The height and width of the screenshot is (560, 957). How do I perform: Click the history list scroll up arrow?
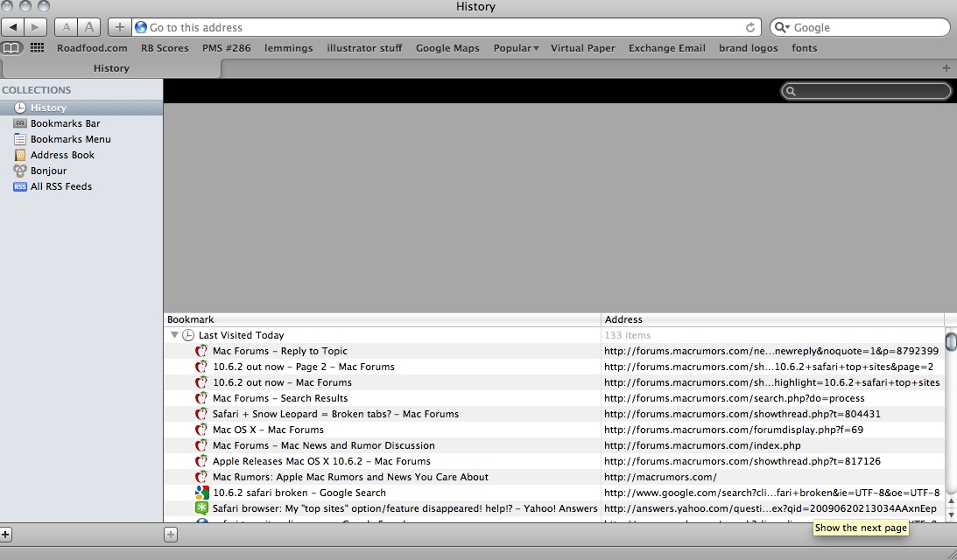[x=951, y=501]
